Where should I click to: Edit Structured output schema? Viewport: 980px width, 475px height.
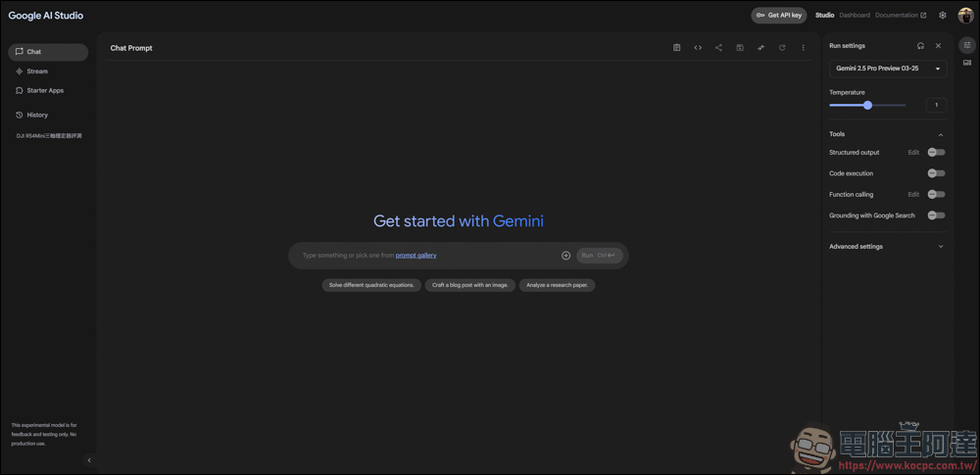pyautogui.click(x=913, y=153)
